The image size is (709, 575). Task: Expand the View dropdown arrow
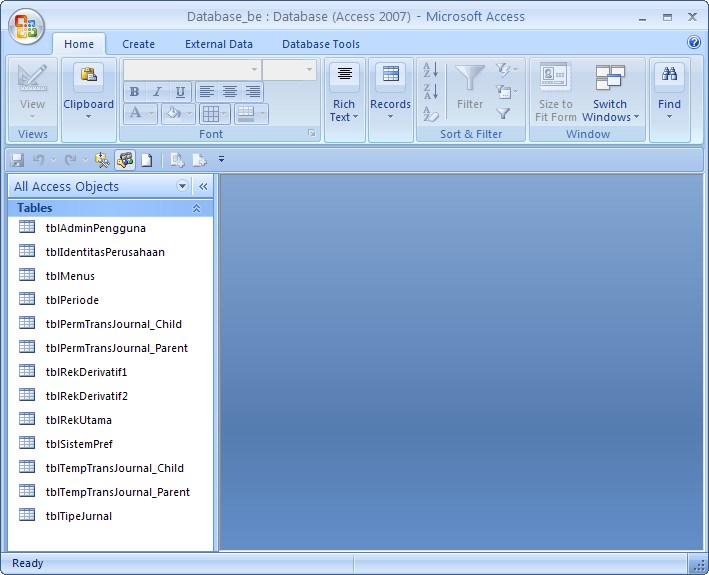coord(32,117)
